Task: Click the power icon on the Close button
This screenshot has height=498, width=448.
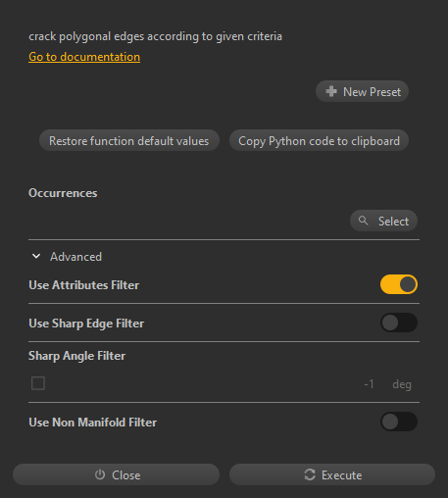Action: click(x=100, y=474)
